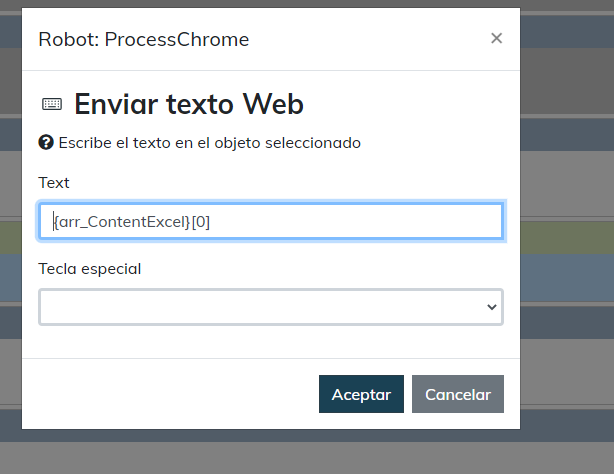Click the "Robot: ProcessChrome" dialog title

tap(143, 40)
